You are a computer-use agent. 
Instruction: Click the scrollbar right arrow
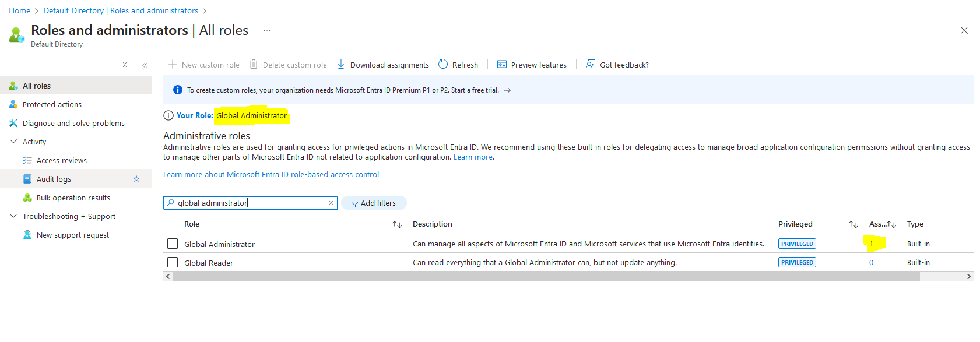(x=969, y=276)
